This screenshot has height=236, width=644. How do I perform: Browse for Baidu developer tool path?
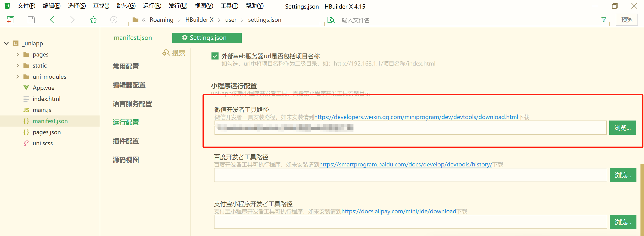[623, 175]
